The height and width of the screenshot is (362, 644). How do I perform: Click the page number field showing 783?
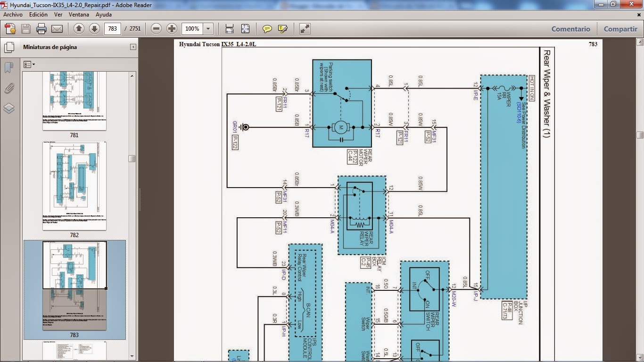point(113,29)
